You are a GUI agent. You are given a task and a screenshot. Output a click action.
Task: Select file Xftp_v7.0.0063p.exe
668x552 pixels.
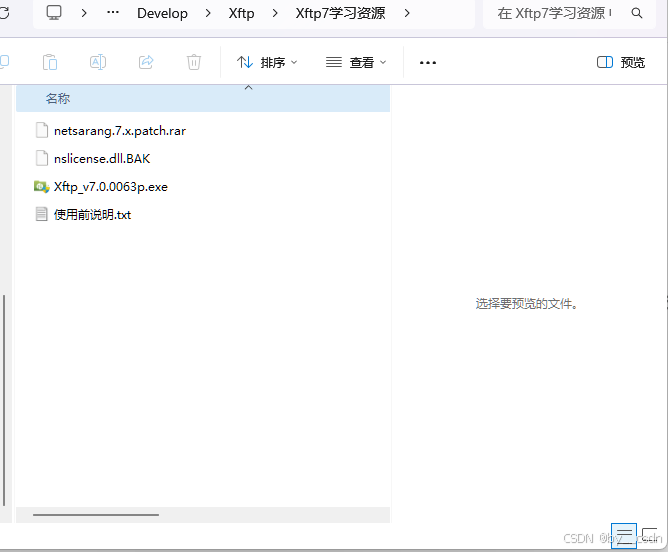(x=111, y=187)
